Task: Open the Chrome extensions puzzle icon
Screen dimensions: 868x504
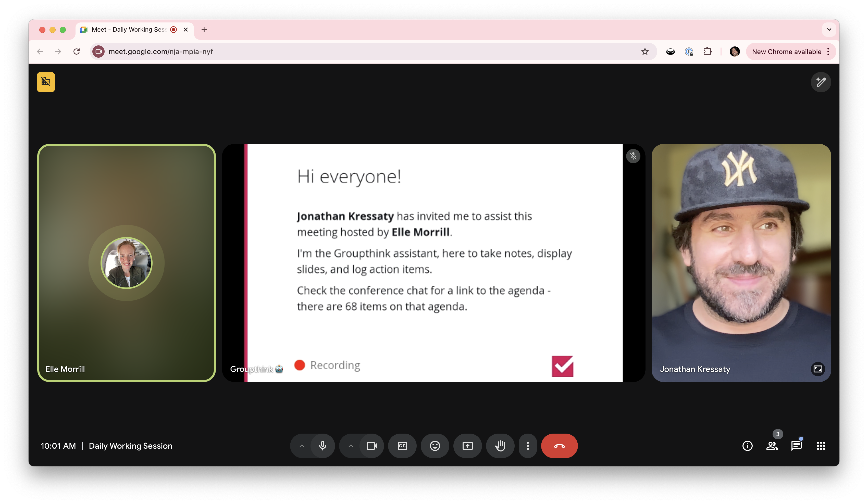Action: [x=708, y=52]
